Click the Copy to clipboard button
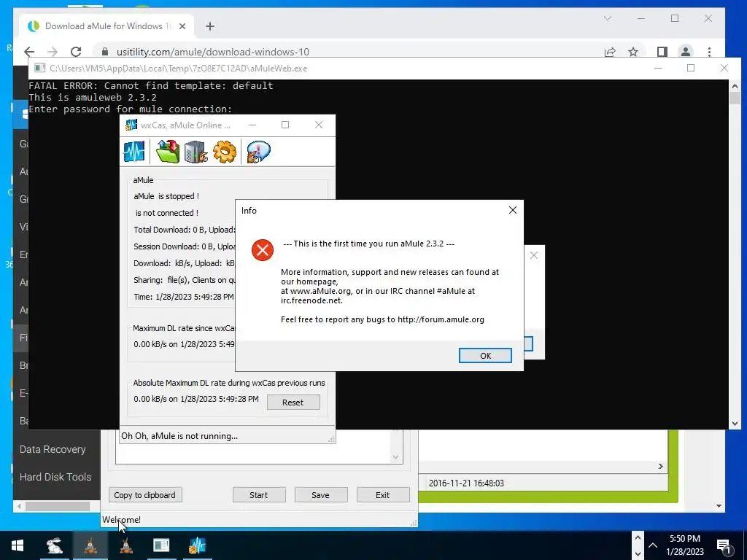 point(145,495)
